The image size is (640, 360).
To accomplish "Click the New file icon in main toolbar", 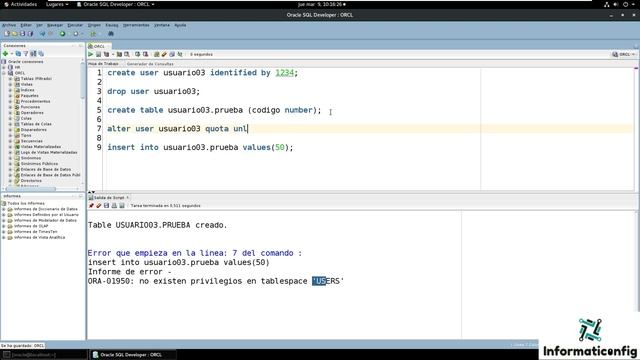I will [7, 34].
